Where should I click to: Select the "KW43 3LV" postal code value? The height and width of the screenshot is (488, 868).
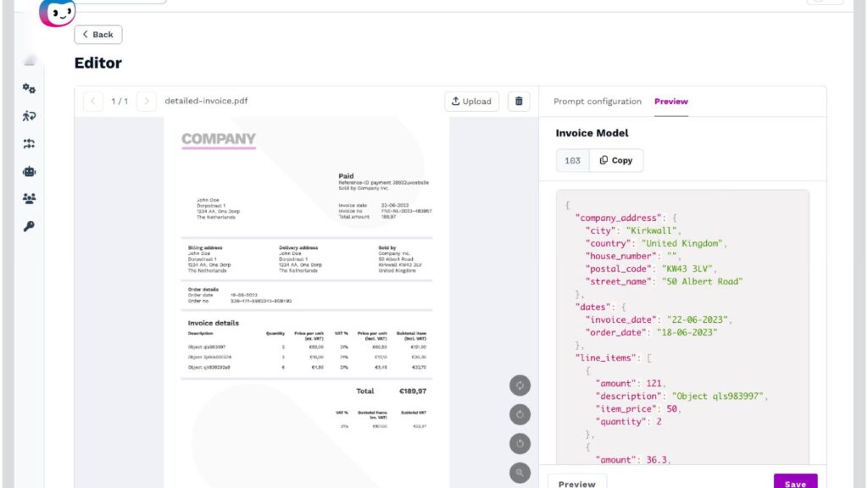[x=687, y=269]
